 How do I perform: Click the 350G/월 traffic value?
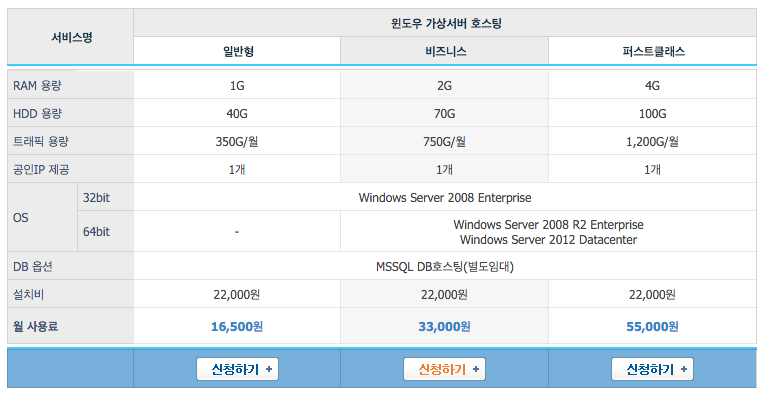coord(237,142)
